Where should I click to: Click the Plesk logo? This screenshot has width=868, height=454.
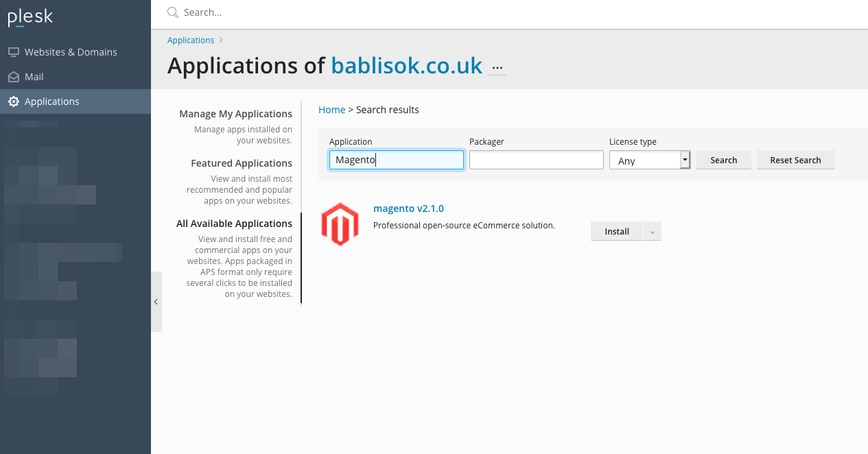(30, 17)
